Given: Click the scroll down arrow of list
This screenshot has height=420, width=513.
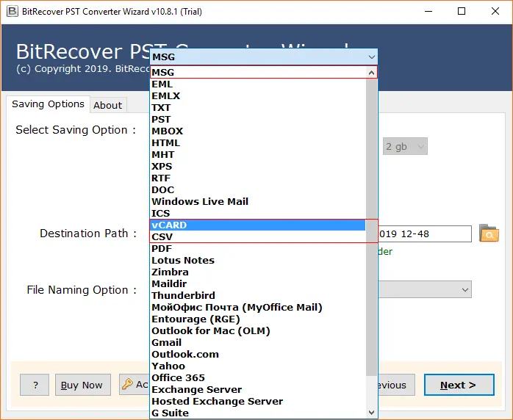Looking at the screenshot, I should [371, 413].
